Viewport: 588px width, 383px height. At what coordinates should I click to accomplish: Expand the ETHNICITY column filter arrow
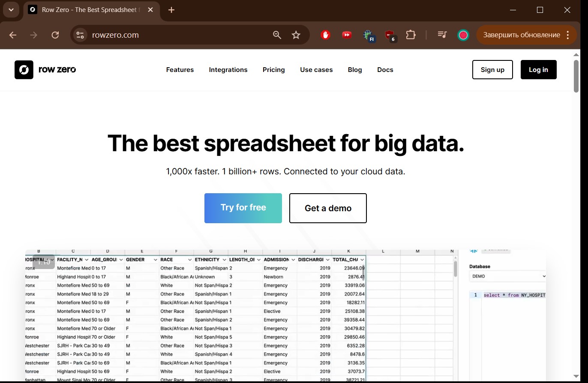coord(224,260)
